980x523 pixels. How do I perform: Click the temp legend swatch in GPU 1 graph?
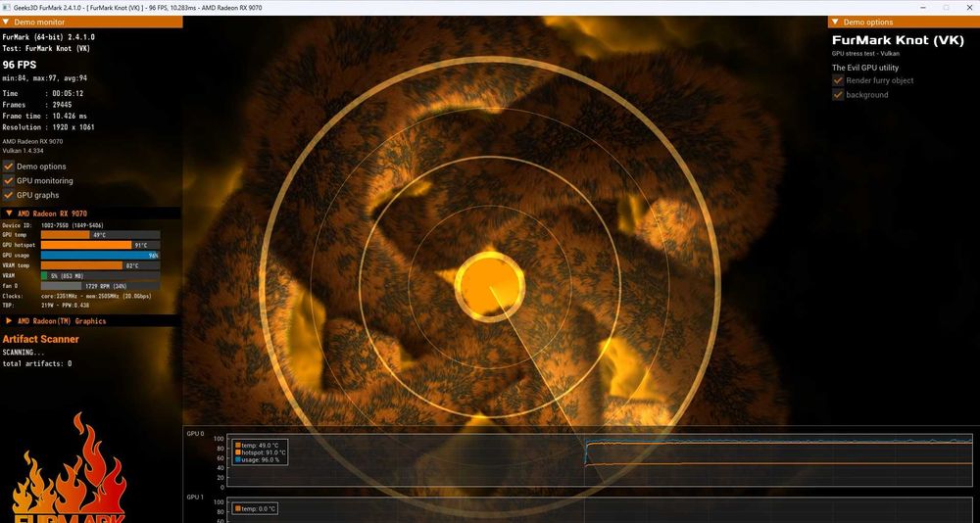pos(237,509)
